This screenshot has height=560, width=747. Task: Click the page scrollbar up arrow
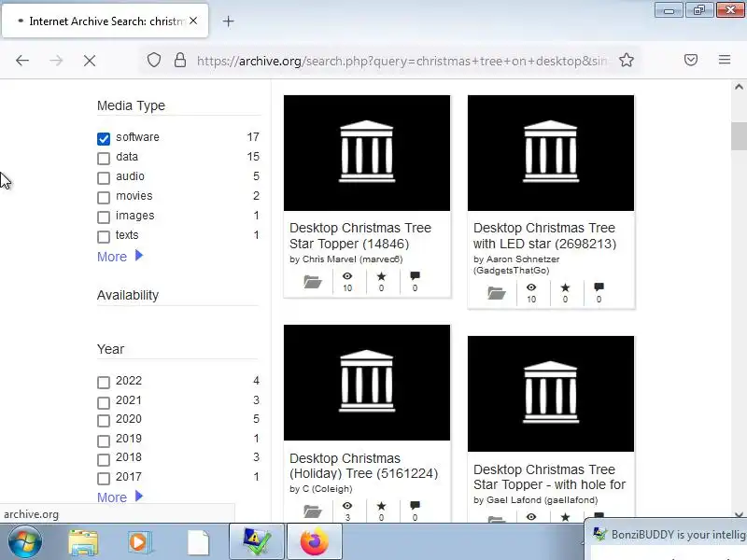(739, 87)
